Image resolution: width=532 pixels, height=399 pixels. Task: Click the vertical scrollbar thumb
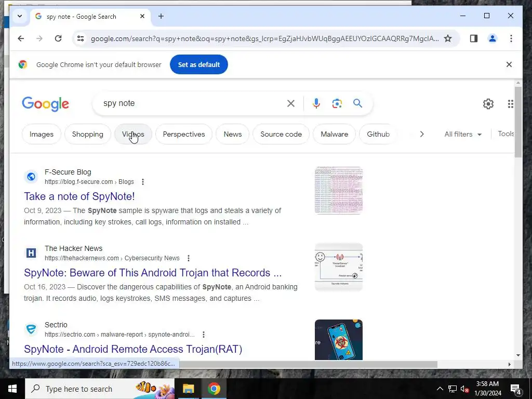518,122
